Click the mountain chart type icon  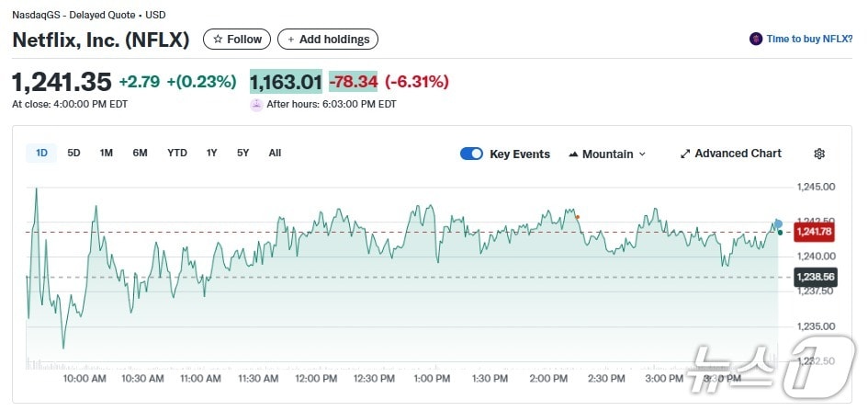tap(574, 154)
